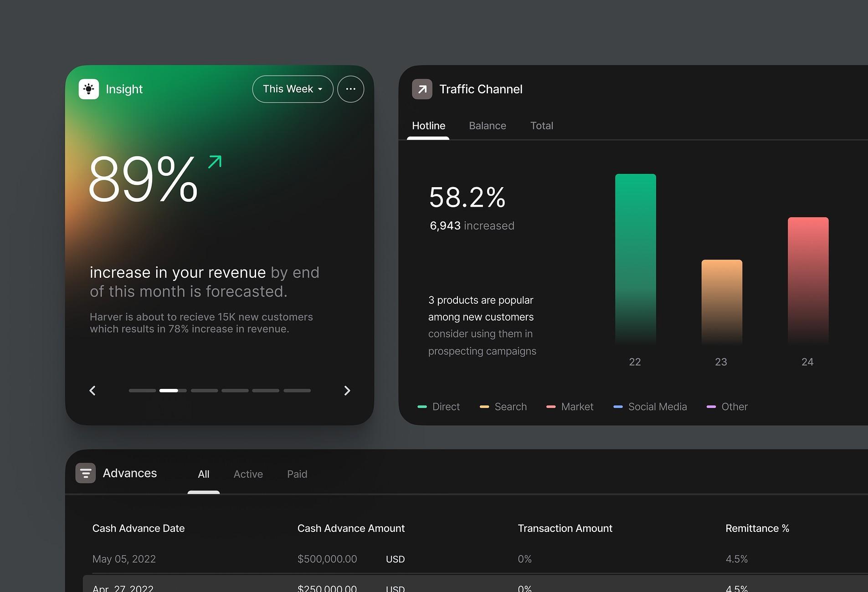The height and width of the screenshot is (592, 868).
Task: Switch to the Hotline tab
Action: coord(429,126)
